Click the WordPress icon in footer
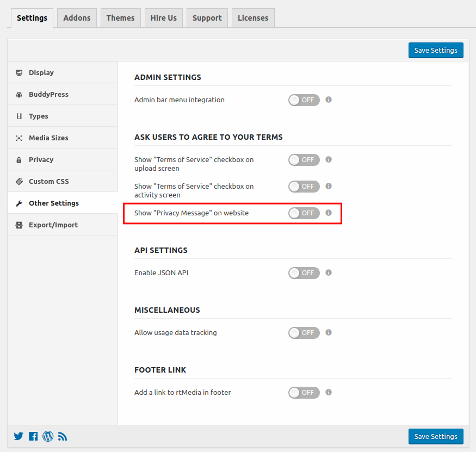476x452 pixels. point(47,436)
